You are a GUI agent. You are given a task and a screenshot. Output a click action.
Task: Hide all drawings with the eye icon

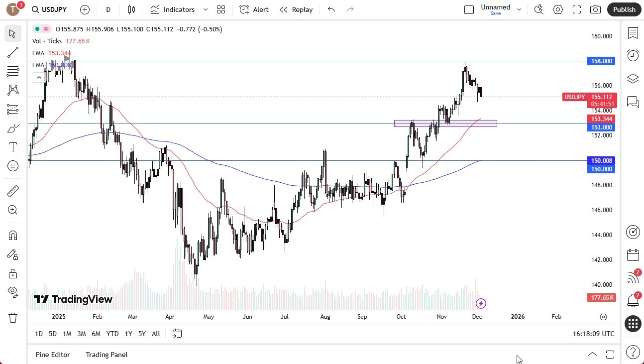click(12, 291)
